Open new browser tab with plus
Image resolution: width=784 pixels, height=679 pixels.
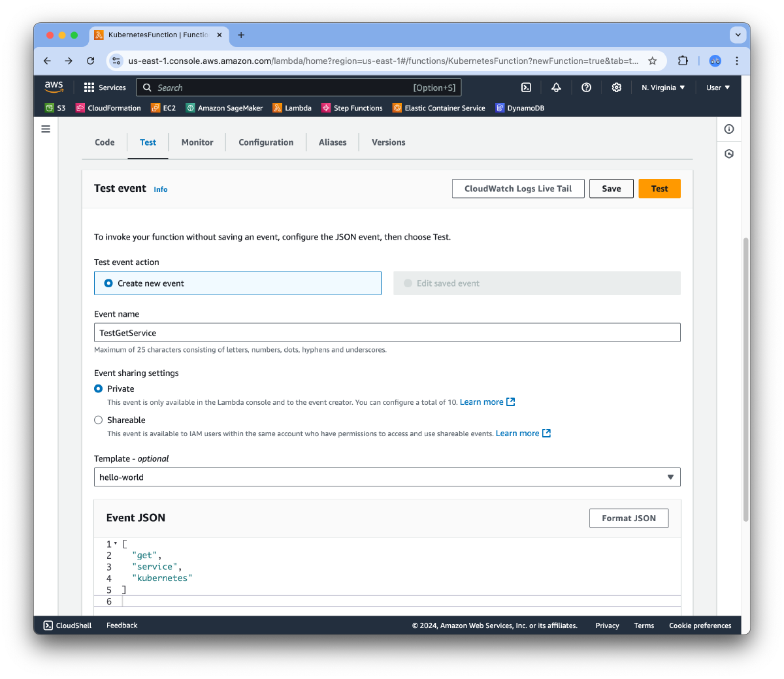[x=241, y=35]
